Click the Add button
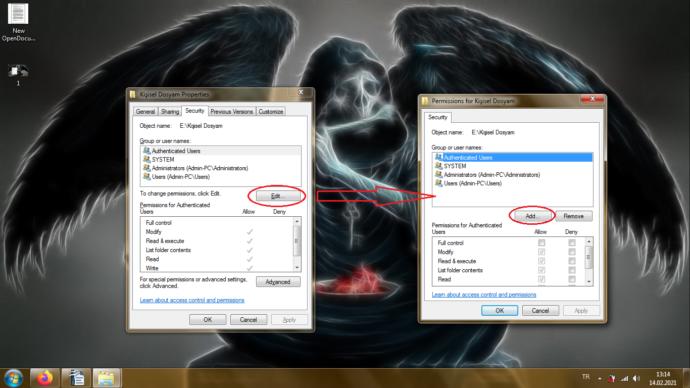The width and height of the screenshot is (690, 388). [x=531, y=216]
